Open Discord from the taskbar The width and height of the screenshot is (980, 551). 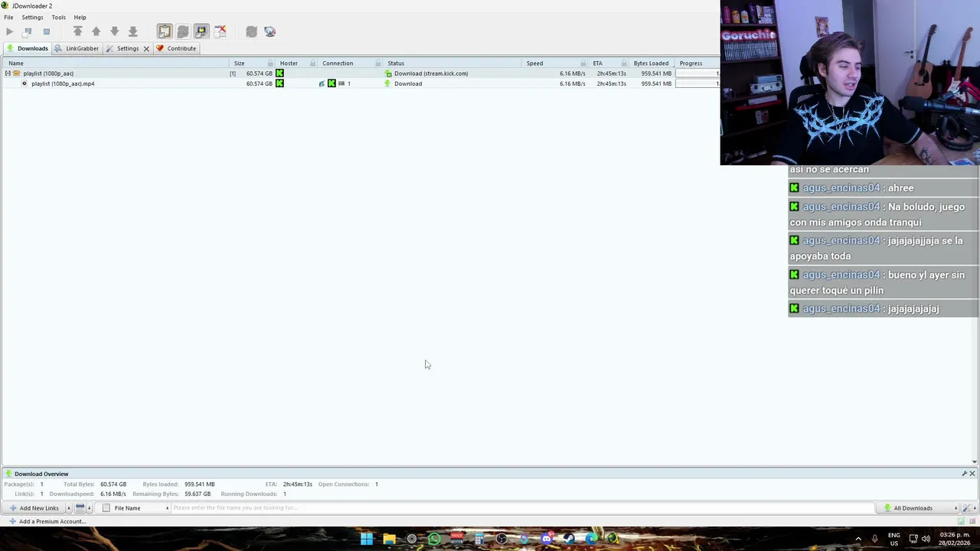(x=547, y=539)
